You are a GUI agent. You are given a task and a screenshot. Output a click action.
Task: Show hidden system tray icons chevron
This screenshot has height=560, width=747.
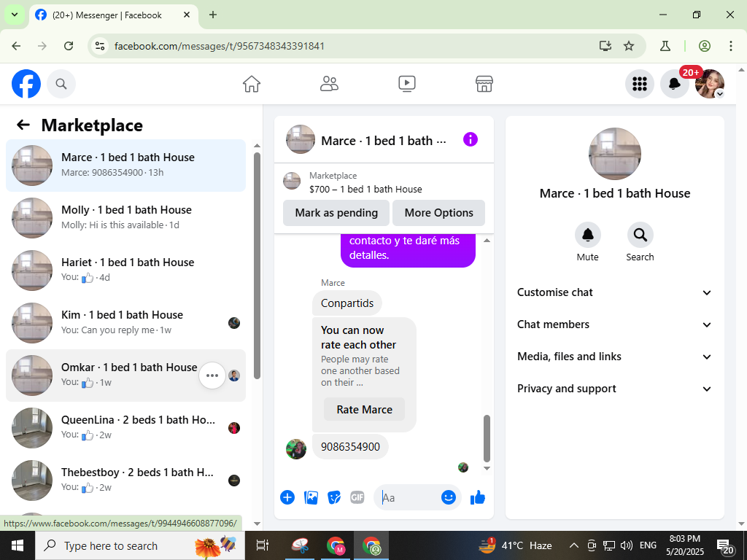[574, 545]
